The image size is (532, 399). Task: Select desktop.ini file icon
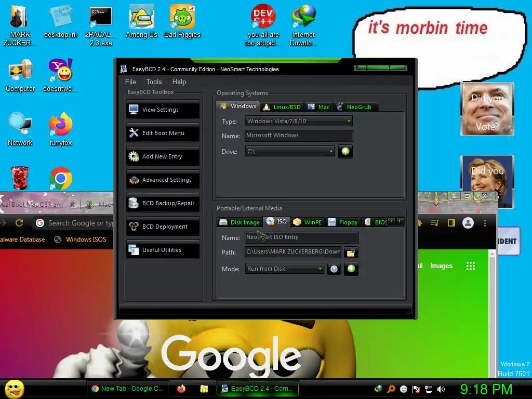coord(60,22)
